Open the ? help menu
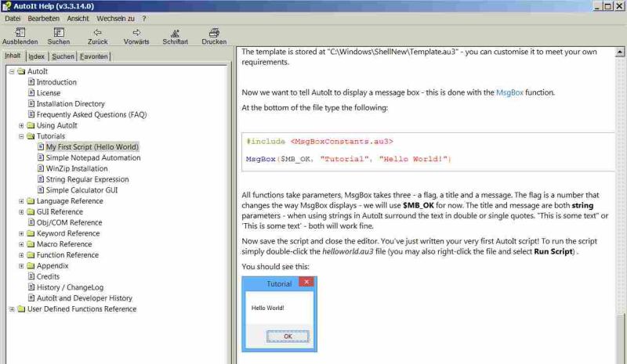The image size is (627, 364). coord(144,18)
